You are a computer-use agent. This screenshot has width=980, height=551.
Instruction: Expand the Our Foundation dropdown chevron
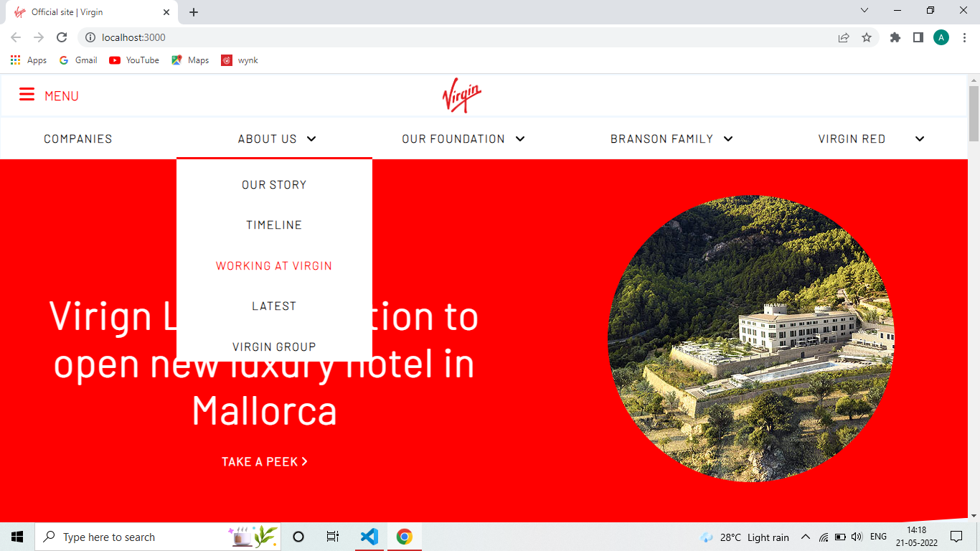pyautogui.click(x=520, y=139)
